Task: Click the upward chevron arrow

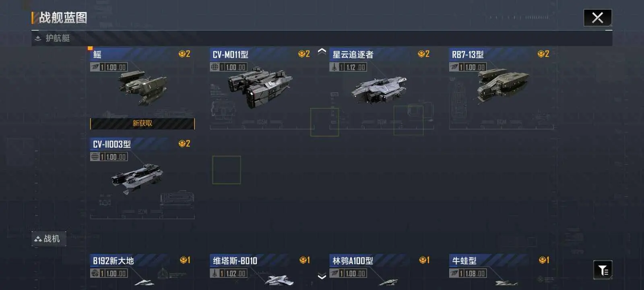Action: (x=322, y=51)
